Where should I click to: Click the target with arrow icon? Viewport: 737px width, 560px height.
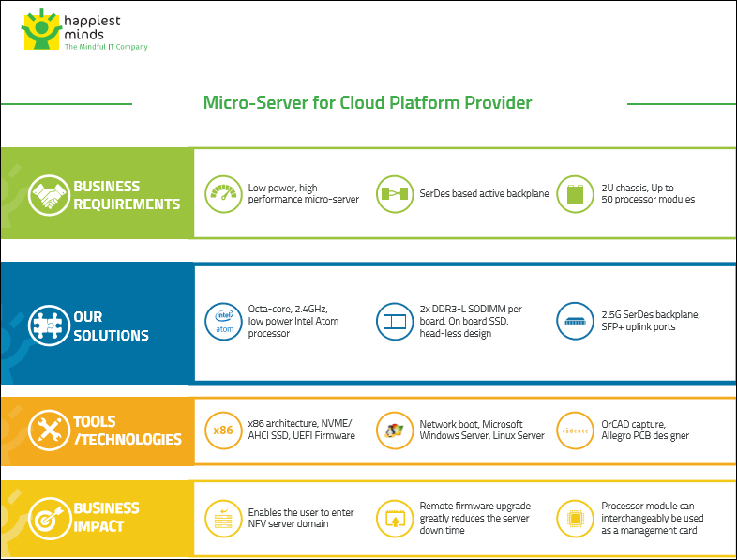pyautogui.click(x=49, y=518)
